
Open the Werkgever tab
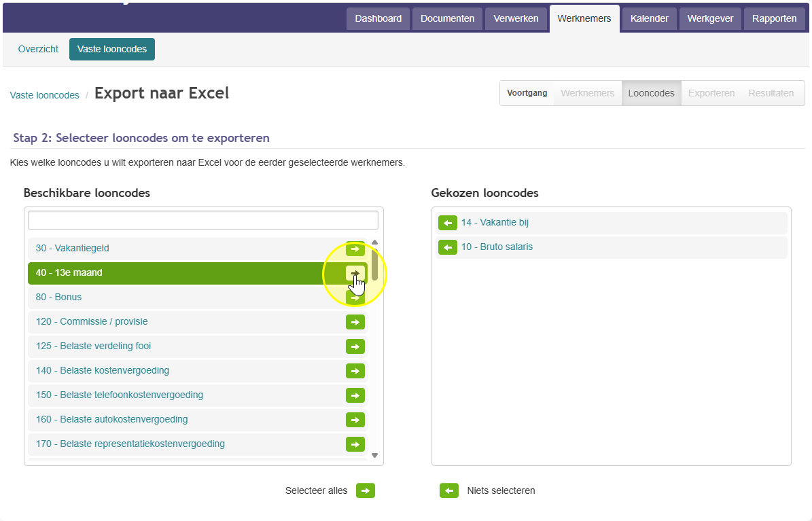click(x=710, y=18)
